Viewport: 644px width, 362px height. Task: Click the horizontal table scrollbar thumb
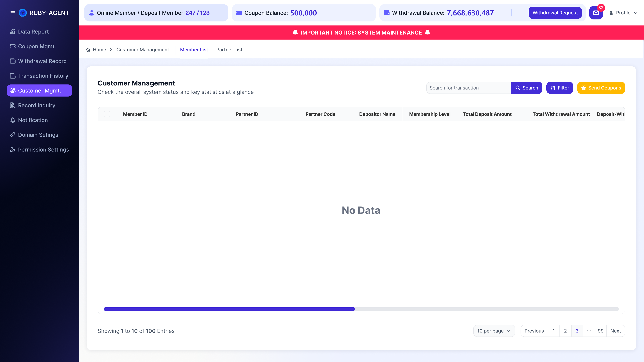coord(229,309)
